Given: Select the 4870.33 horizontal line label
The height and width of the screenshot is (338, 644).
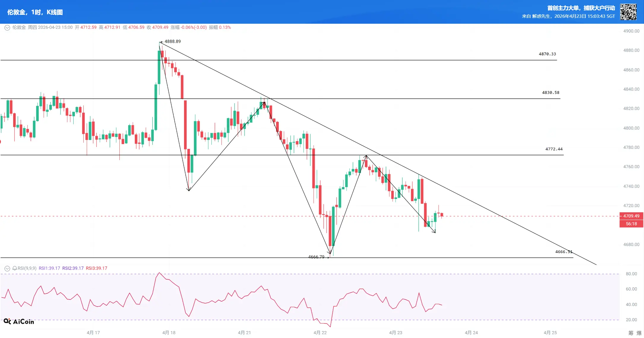Looking at the screenshot, I should (x=547, y=54).
